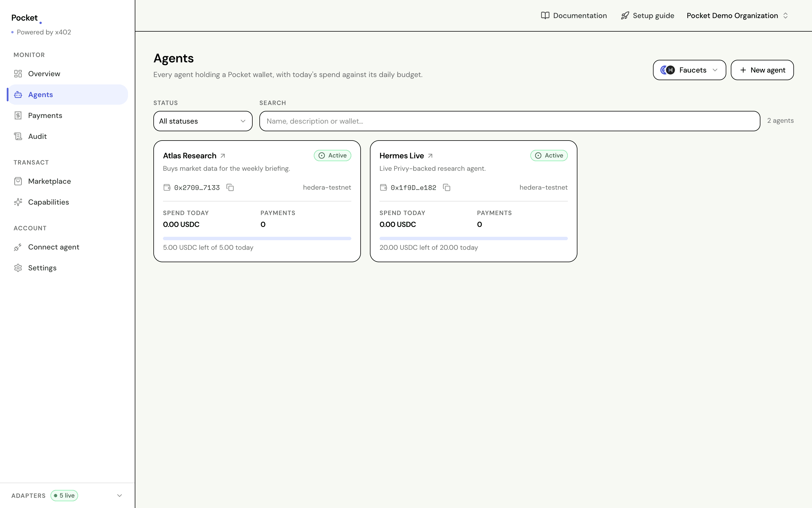Click the Faucets token logos icon
This screenshot has width=812, height=508.
click(x=667, y=70)
